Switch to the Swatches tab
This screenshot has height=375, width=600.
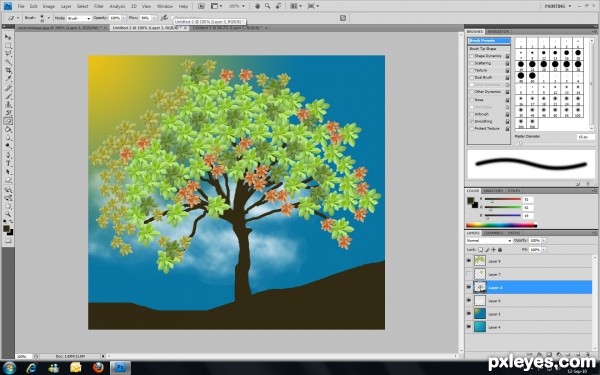[x=493, y=191]
